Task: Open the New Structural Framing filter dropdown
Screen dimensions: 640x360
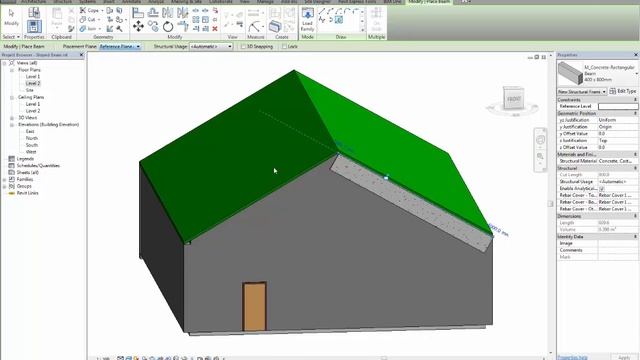Action: pyautogui.click(x=582, y=91)
